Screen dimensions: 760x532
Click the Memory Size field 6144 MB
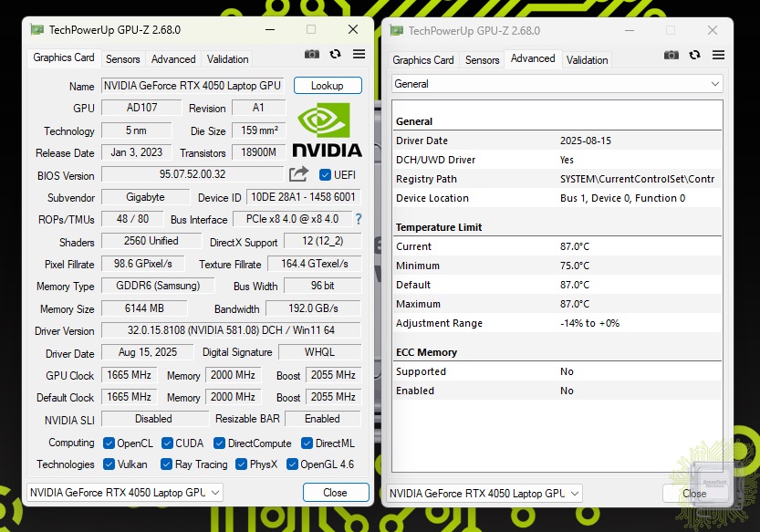click(144, 308)
